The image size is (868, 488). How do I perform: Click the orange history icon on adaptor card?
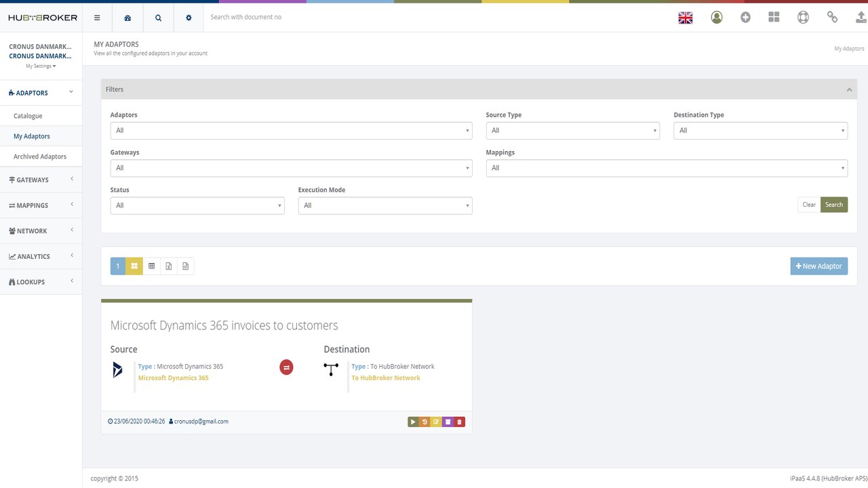pyautogui.click(x=425, y=422)
